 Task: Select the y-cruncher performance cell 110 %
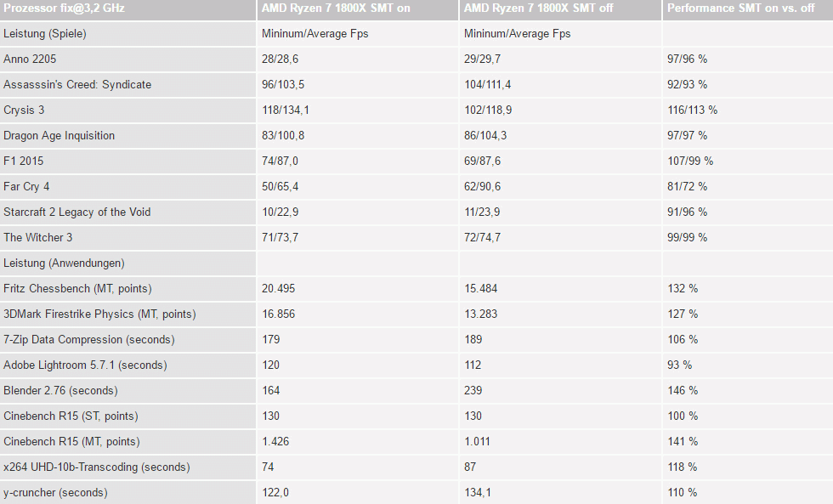click(x=683, y=492)
